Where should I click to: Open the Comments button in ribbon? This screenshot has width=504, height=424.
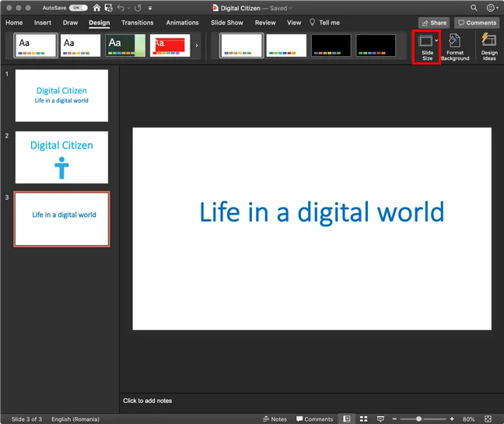(x=477, y=23)
